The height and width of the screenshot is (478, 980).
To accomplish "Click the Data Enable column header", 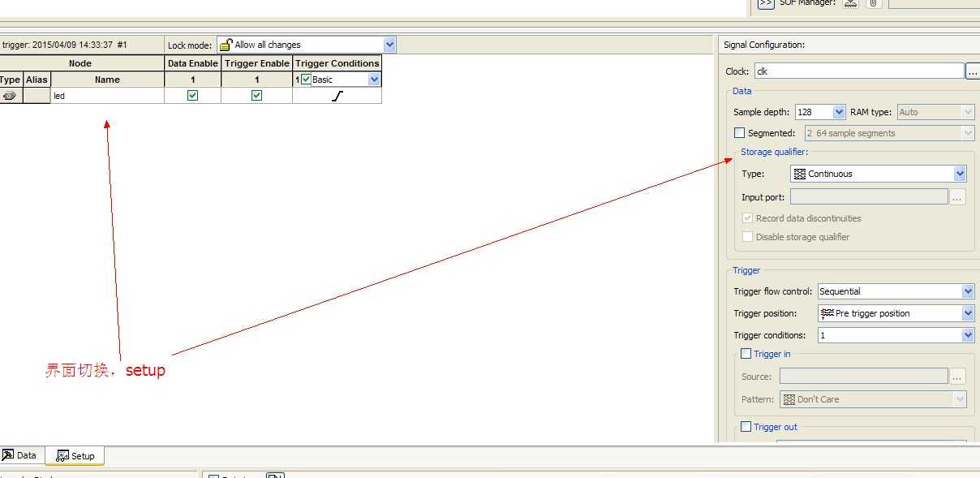I will 192,63.
